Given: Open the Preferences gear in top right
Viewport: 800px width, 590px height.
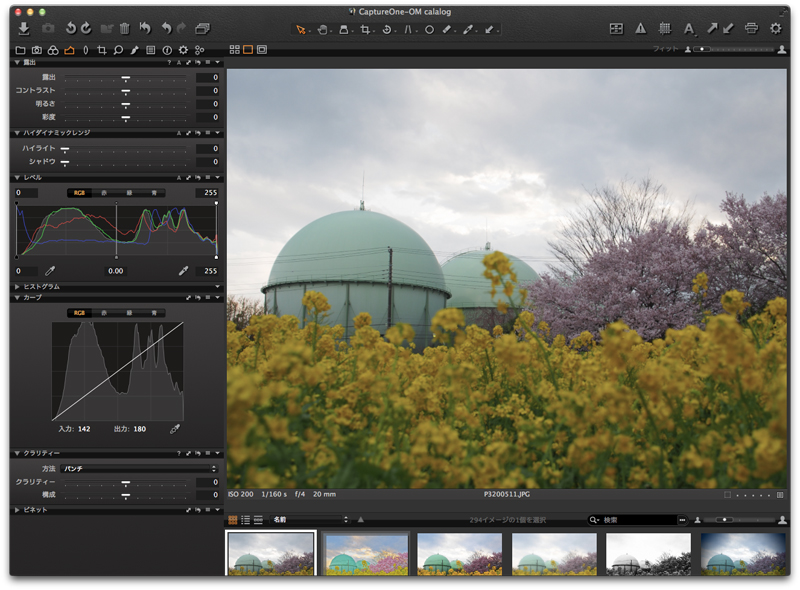Looking at the screenshot, I should [x=775, y=29].
